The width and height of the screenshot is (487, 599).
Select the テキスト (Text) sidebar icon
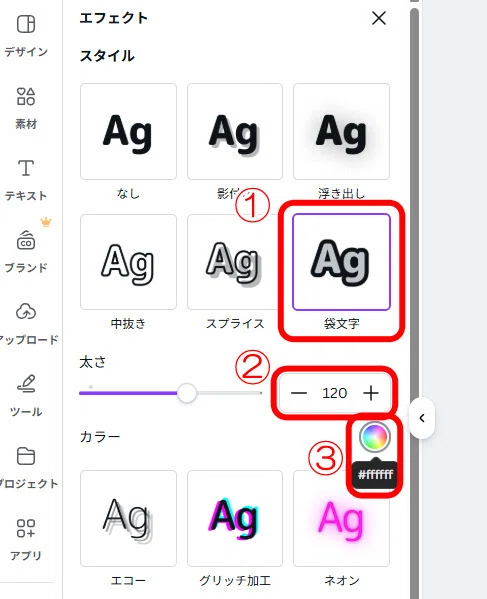point(26,168)
